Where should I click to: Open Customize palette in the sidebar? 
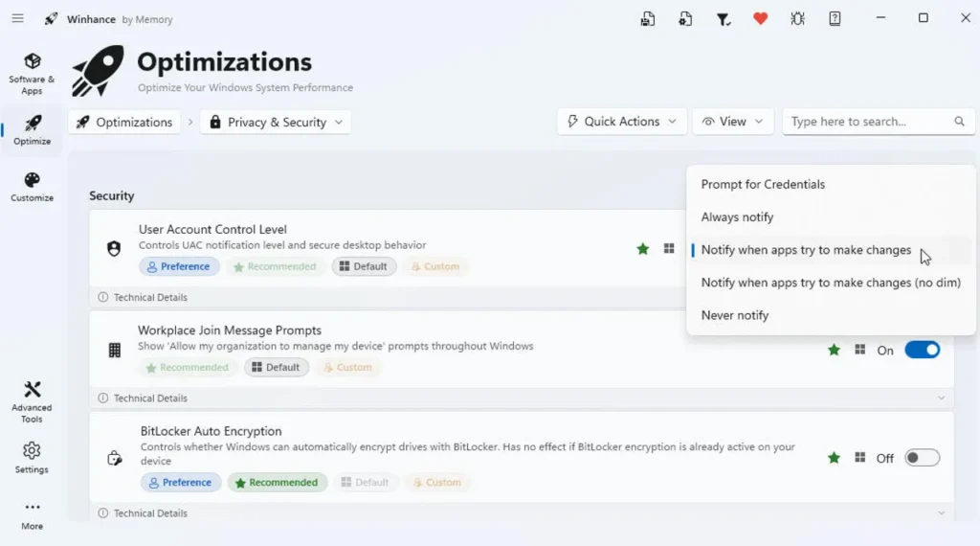point(32,187)
